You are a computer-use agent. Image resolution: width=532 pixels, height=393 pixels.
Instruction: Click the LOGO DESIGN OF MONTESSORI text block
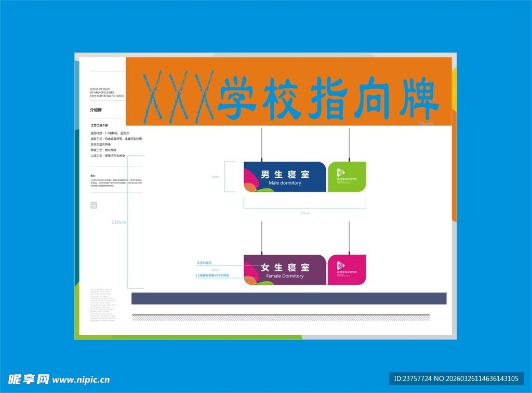(x=107, y=93)
